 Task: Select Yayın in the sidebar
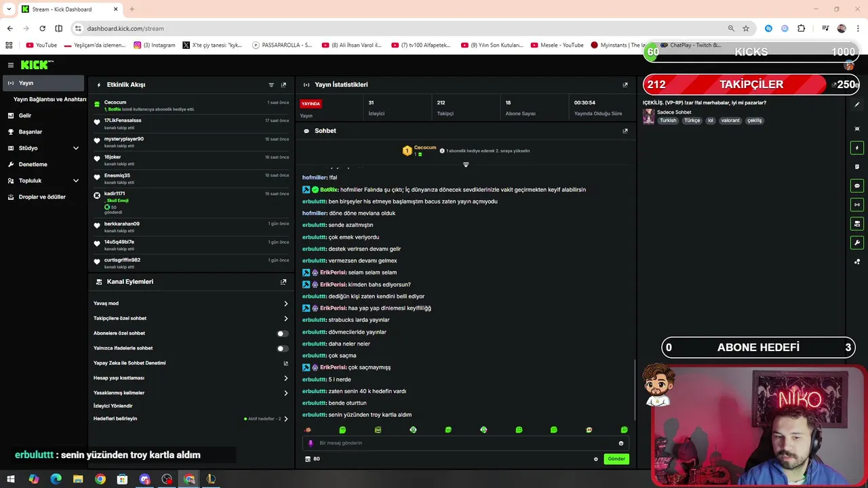click(x=43, y=83)
